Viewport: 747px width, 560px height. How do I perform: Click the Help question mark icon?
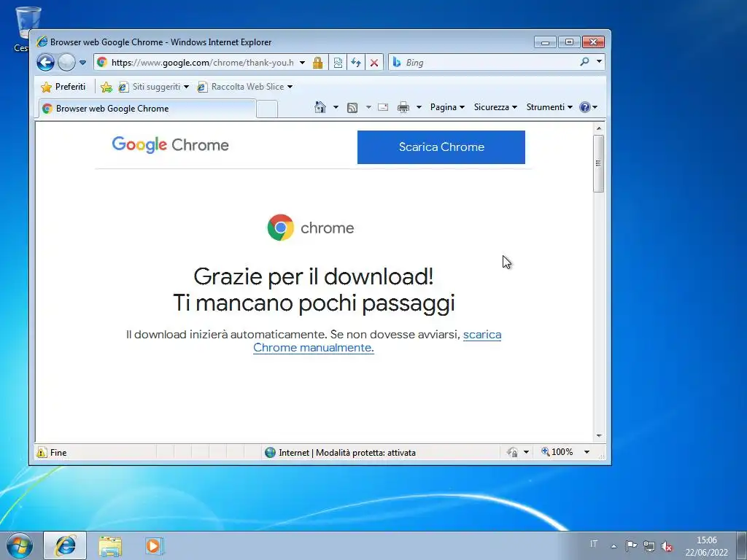585,107
